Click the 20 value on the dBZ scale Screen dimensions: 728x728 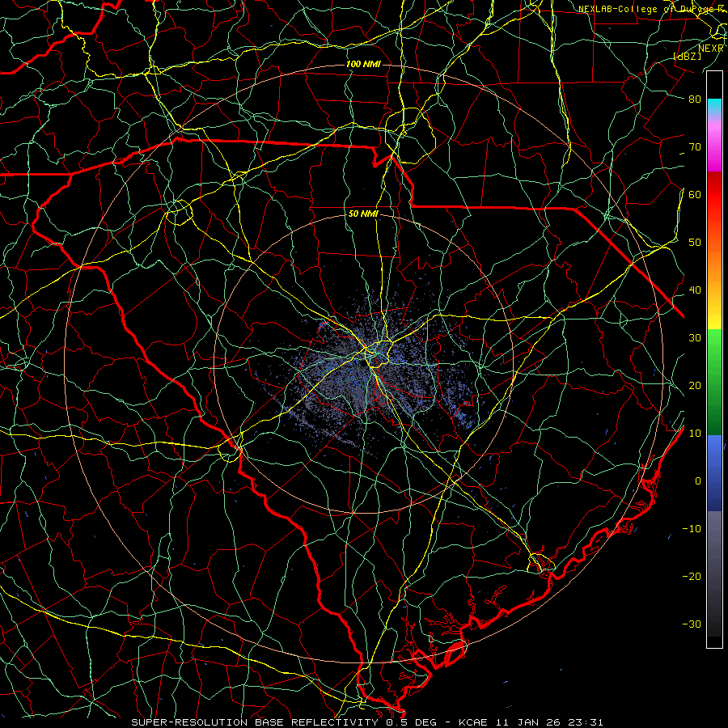[x=695, y=385]
